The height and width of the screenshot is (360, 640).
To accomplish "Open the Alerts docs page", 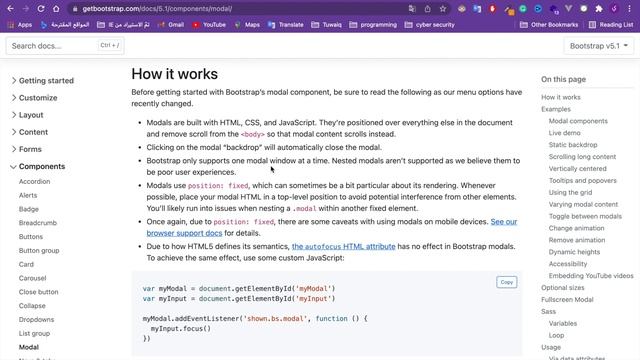I will [28, 195].
